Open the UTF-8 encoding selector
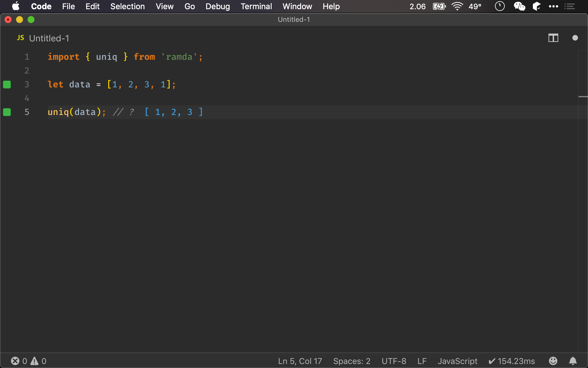Viewport: 588px width, 368px height. click(394, 361)
